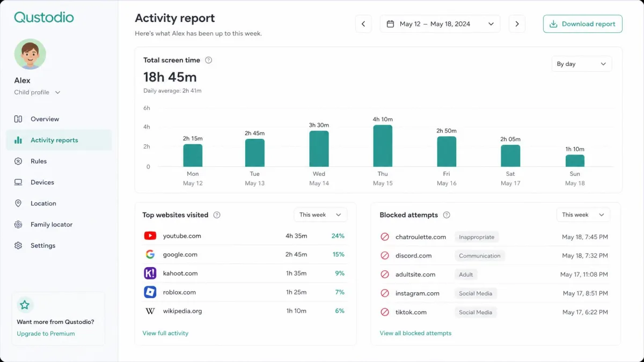Click Alex's profile avatar
The width and height of the screenshot is (644, 362).
tap(30, 54)
